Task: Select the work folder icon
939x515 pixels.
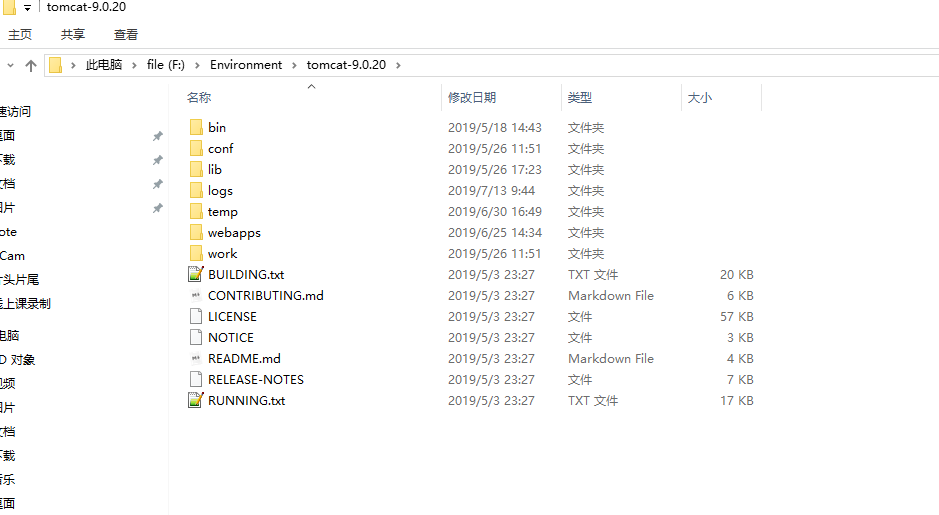Action: coord(196,253)
